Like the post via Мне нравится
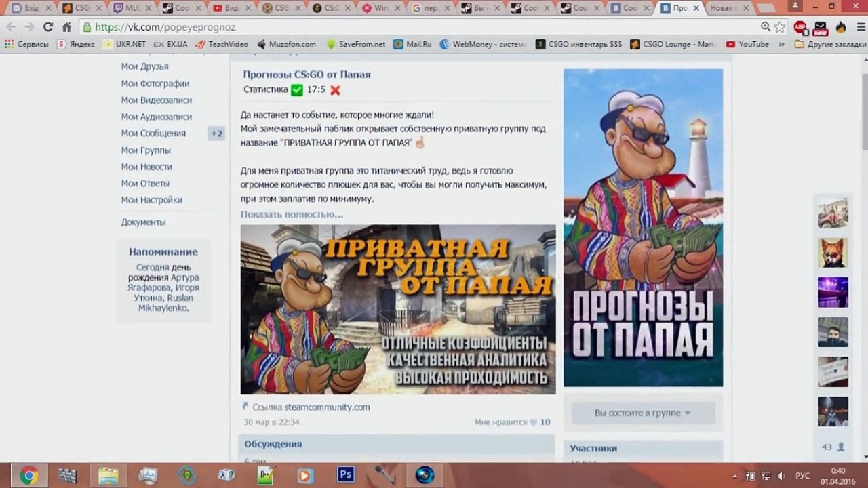The image size is (868, 488). pos(513,422)
